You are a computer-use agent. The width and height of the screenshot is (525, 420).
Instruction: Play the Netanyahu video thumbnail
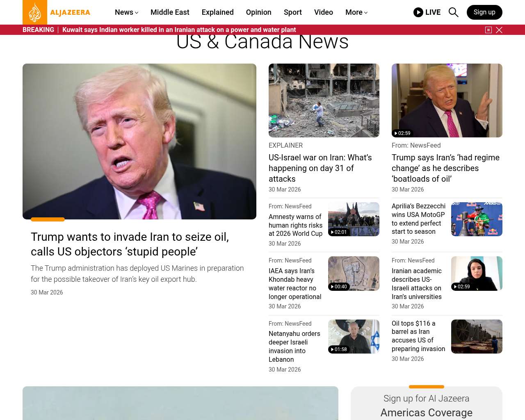pos(354,336)
